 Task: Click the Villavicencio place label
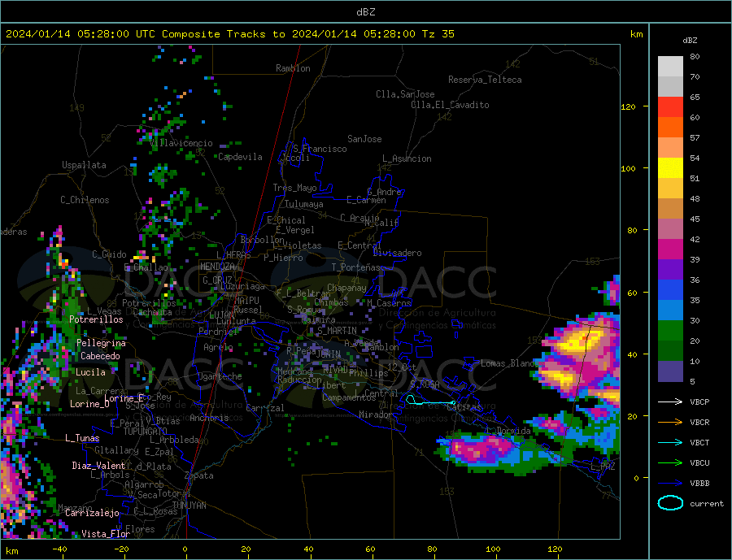tap(181, 143)
